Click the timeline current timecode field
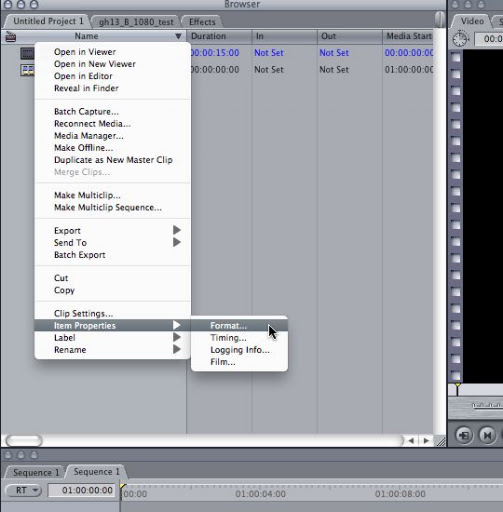Viewport: 503px width, 512px height. (x=82, y=490)
